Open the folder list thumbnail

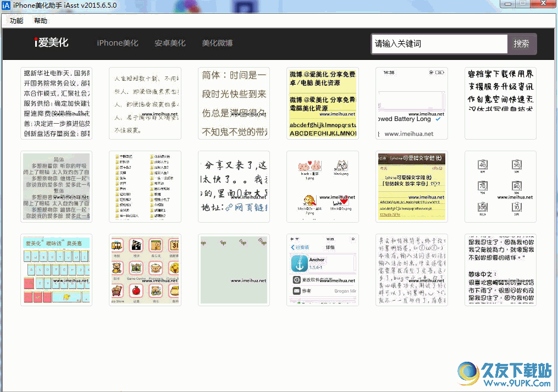(145, 186)
